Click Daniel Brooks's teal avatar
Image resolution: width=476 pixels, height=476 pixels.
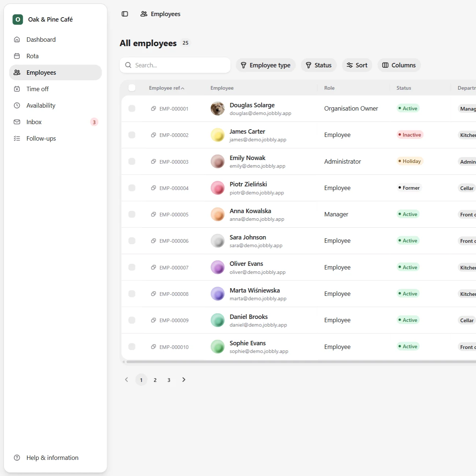click(217, 320)
